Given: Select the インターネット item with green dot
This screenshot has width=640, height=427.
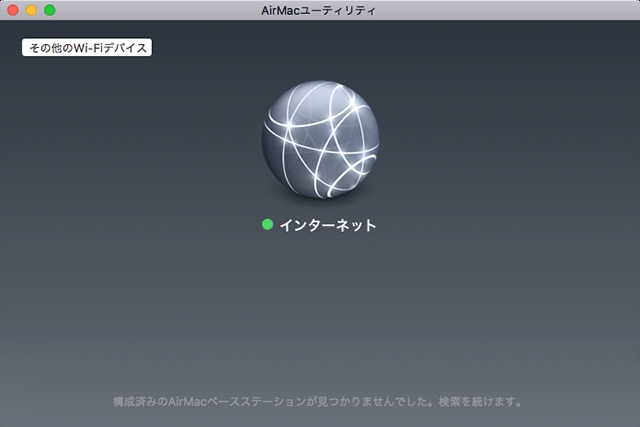Looking at the screenshot, I should pos(319,225).
